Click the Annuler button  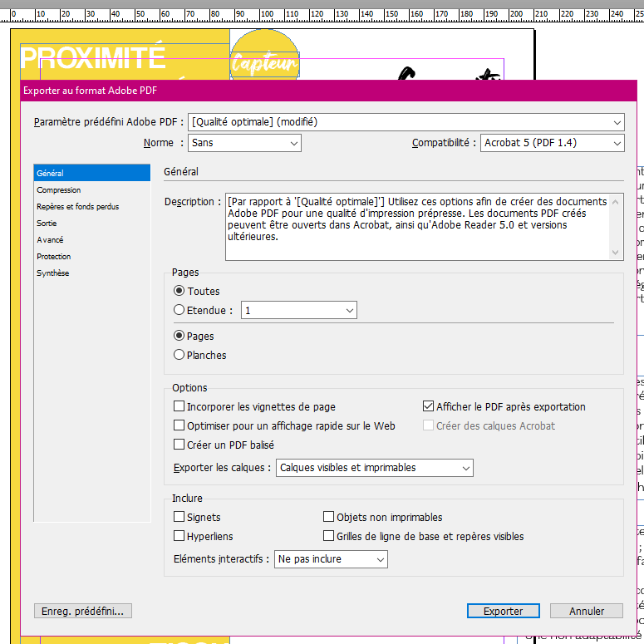point(587,611)
